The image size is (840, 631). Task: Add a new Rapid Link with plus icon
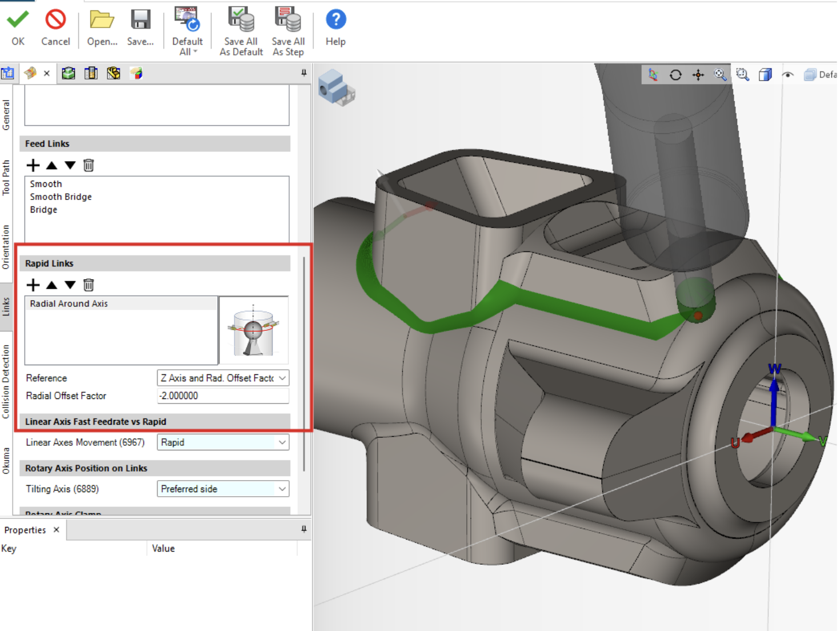click(x=33, y=285)
